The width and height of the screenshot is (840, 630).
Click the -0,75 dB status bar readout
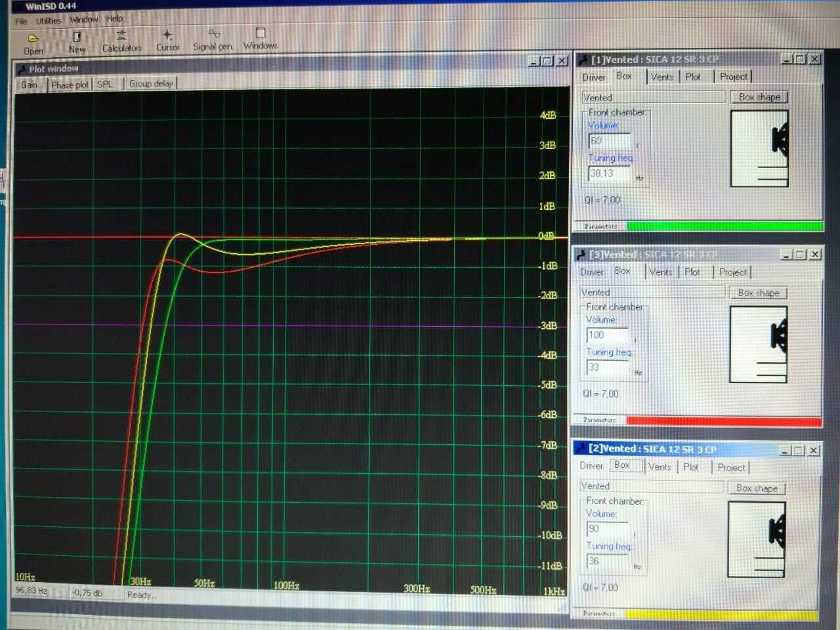tap(87, 593)
